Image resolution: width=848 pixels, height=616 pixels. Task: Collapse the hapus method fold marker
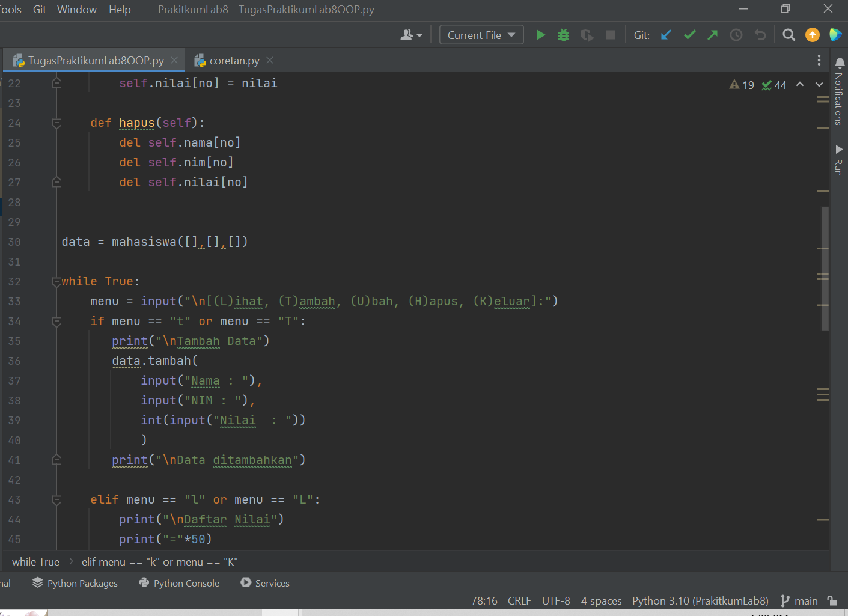[x=56, y=123]
